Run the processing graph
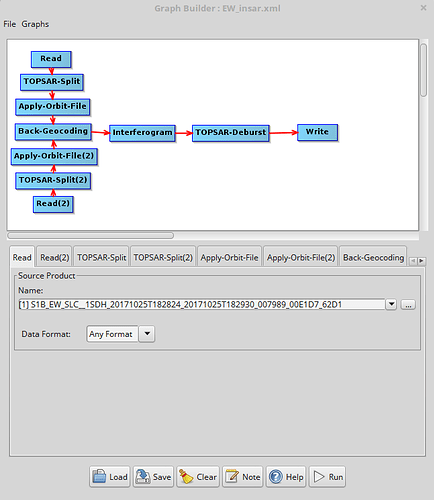 (x=327, y=477)
